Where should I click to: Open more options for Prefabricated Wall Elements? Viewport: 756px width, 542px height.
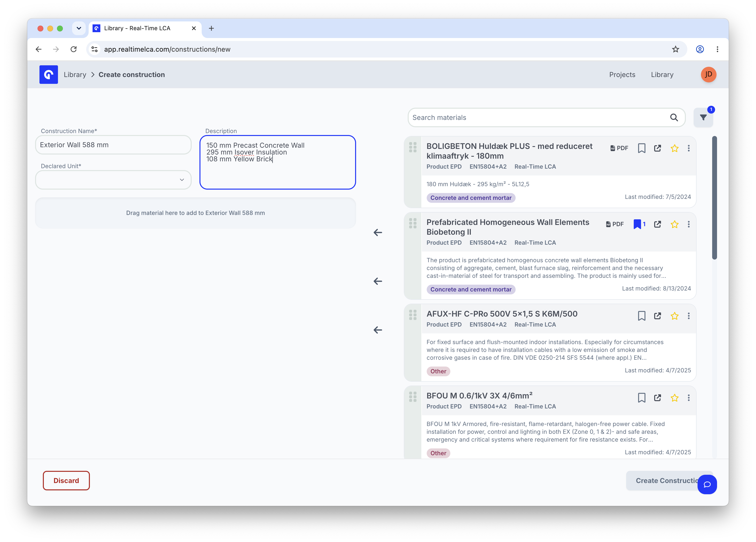tap(689, 224)
